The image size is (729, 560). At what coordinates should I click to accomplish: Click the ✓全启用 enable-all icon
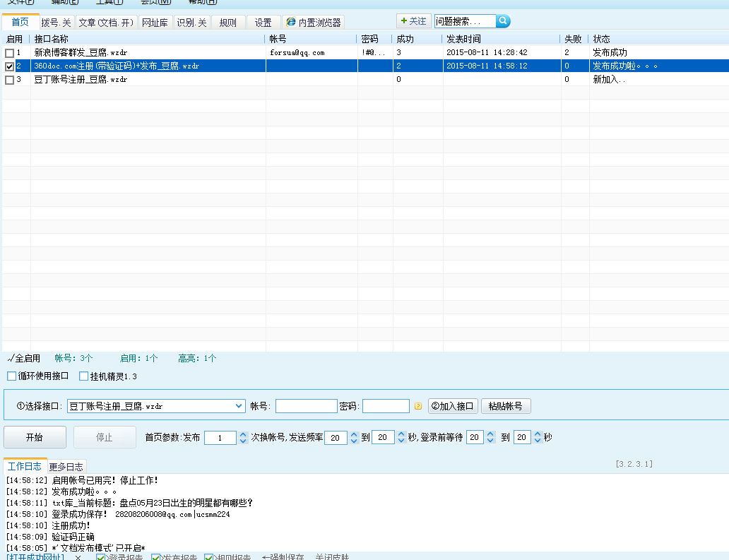pos(23,358)
